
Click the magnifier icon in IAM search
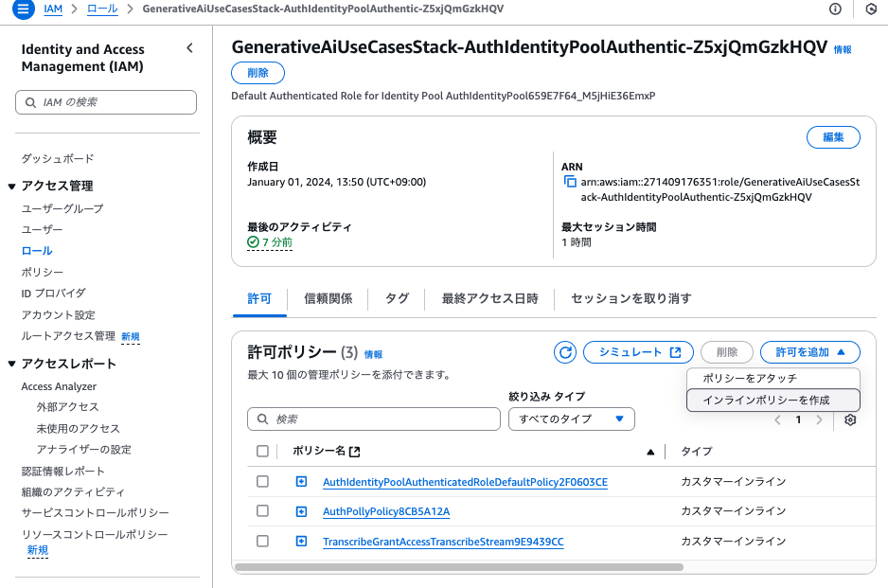point(30,102)
